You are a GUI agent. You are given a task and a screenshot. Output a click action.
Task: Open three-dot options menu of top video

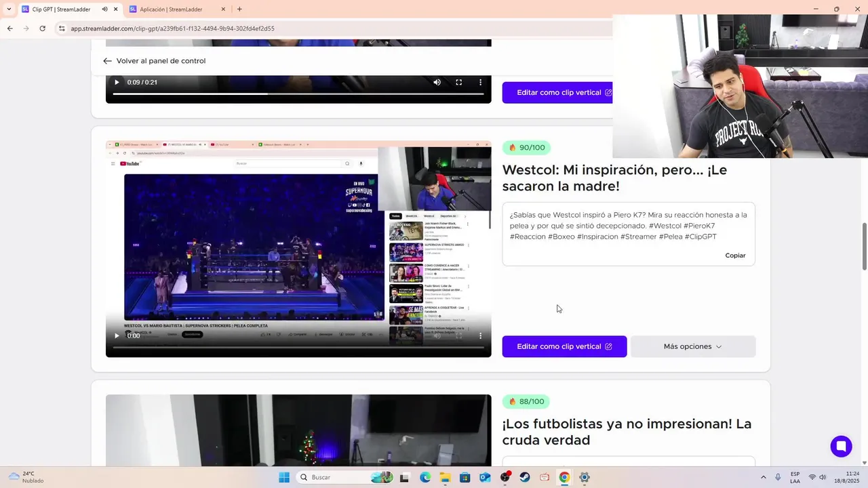(x=480, y=82)
